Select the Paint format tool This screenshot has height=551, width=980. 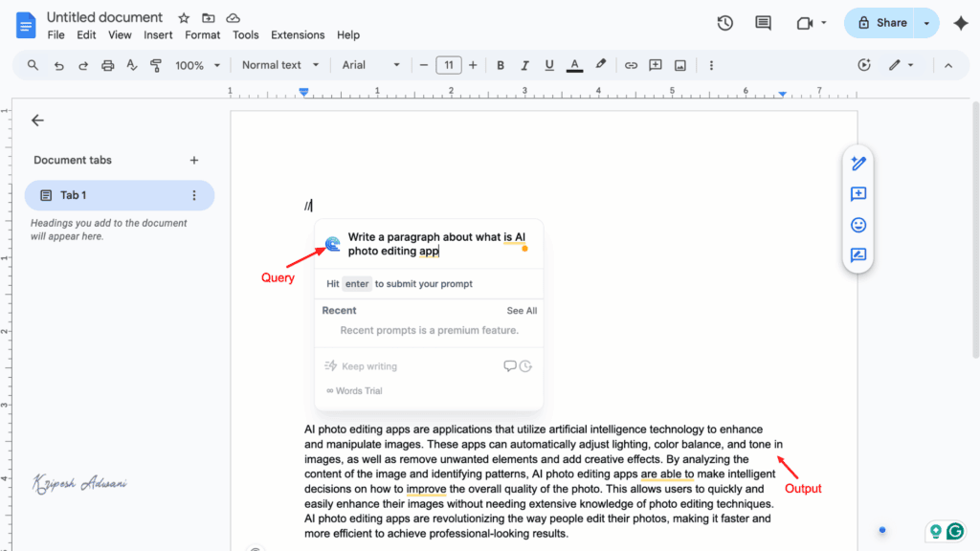[x=156, y=65]
